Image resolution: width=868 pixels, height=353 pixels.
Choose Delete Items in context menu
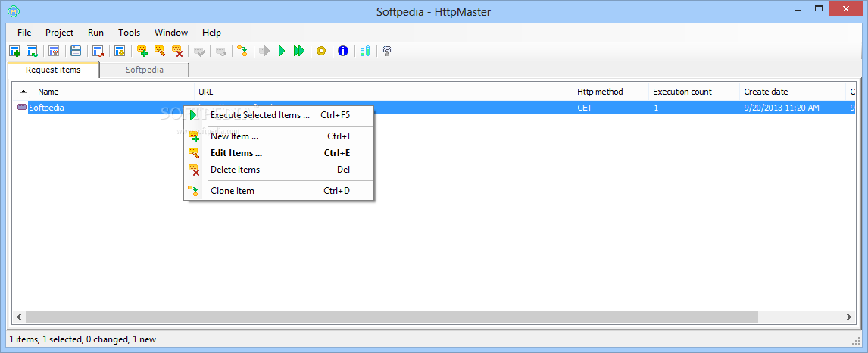click(x=279, y=170)
